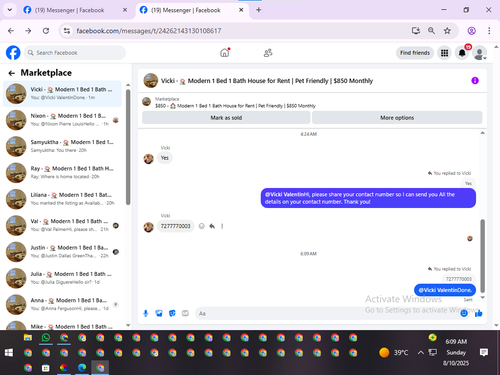Image resolution: width=500 pixels, height=375 pixels.
Task: Open the Facebook home icon
Action: (x=225, y=53)
